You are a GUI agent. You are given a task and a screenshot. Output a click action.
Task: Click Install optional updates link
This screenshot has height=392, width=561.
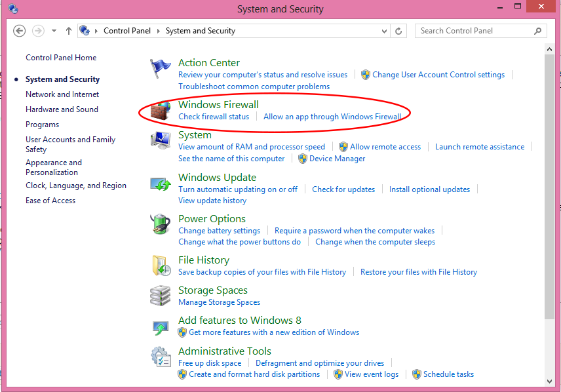point(430,189)
